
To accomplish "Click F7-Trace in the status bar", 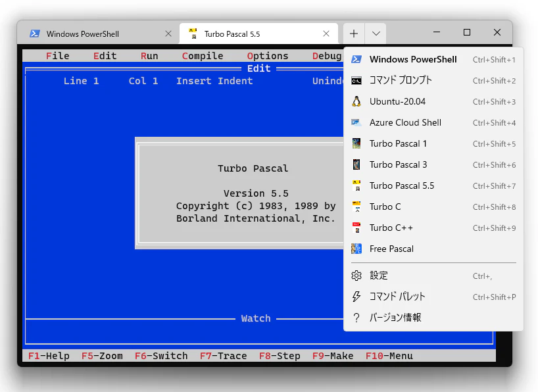I will [x=224, y=356].
